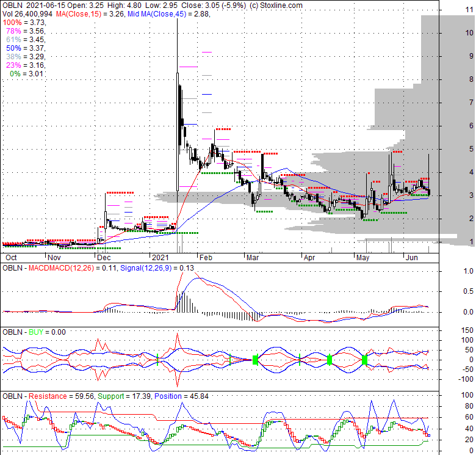
Task: Click the 78% = 3.56 Fibonacci level
Action: point(26,31)
